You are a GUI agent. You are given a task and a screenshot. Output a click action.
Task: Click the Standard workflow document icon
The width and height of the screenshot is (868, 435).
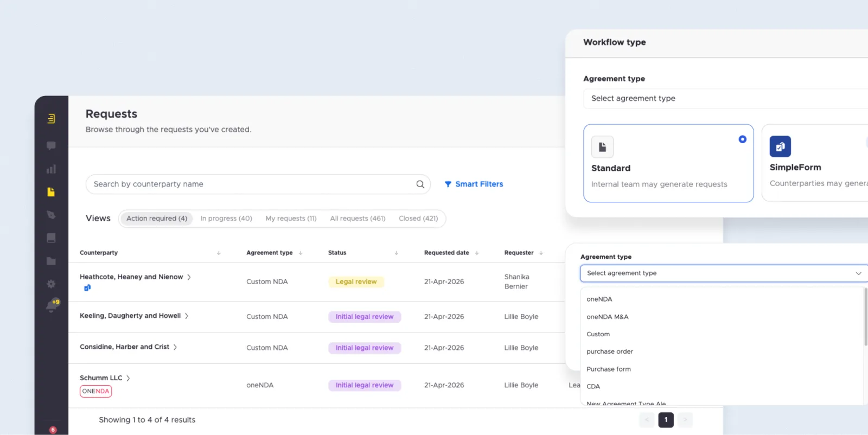click(x=602, y=147)
